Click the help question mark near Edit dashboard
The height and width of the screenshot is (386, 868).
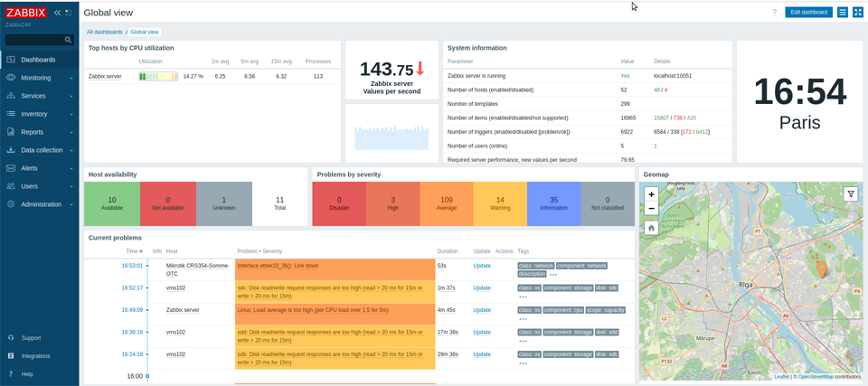click(775, 12)
